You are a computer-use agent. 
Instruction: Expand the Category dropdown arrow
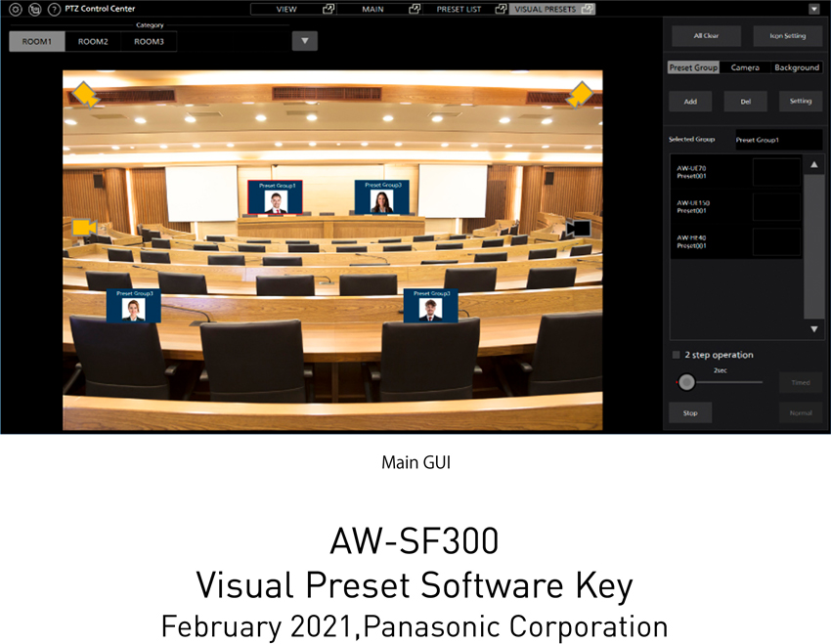(x=305, y=41)
